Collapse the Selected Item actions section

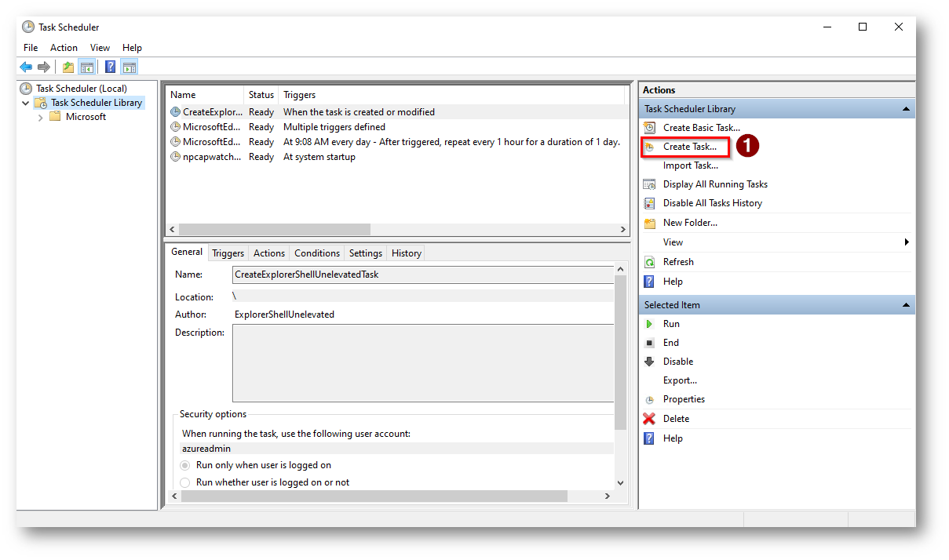click(906, 305)
